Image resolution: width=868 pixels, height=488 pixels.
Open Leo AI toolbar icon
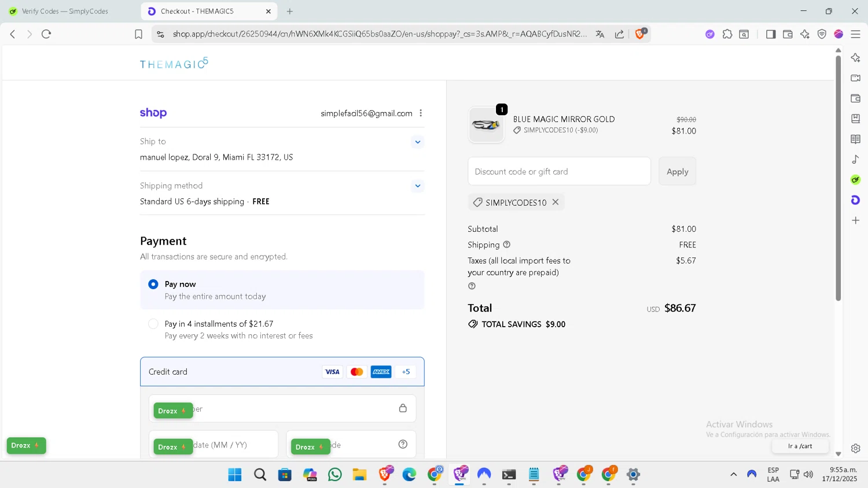pyautogui.click(x=804, y=34)
